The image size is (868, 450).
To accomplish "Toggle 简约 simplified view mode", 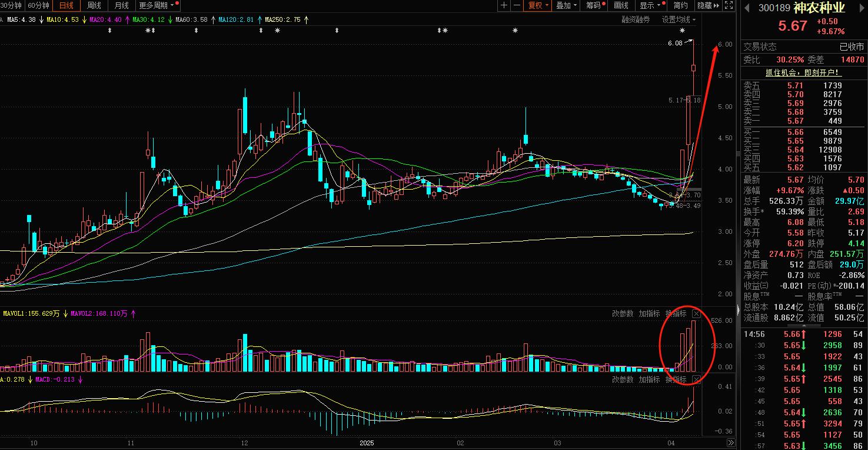I will point(680,5).
